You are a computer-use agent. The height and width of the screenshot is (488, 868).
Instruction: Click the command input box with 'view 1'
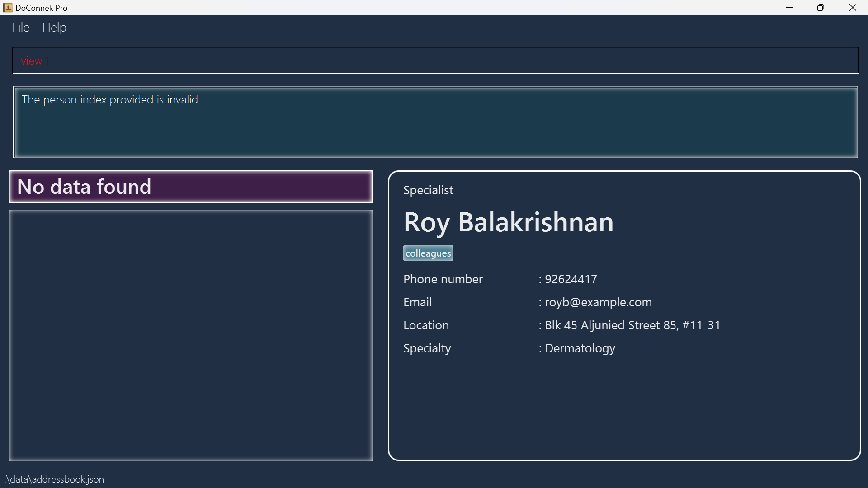[434, 61]
